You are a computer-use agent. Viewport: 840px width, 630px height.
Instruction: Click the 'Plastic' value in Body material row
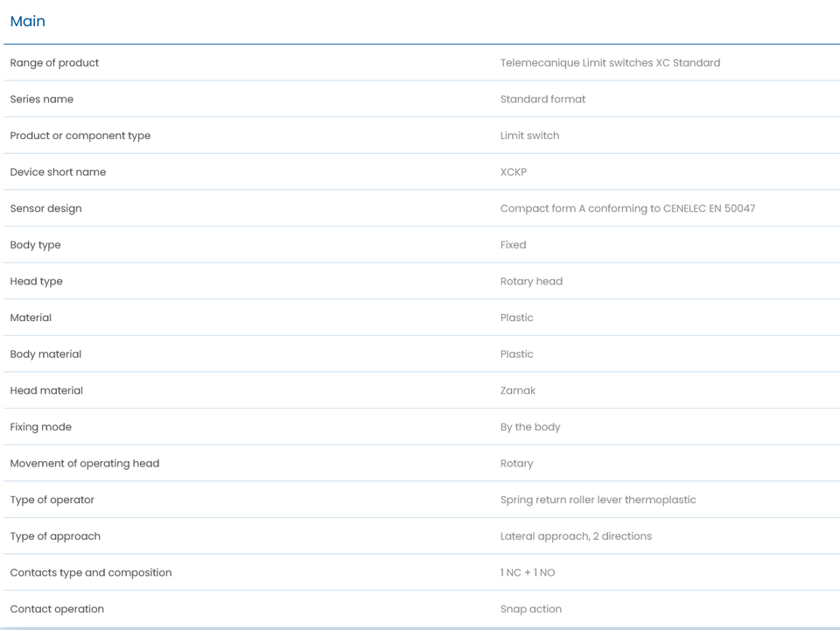click(516, 354)
